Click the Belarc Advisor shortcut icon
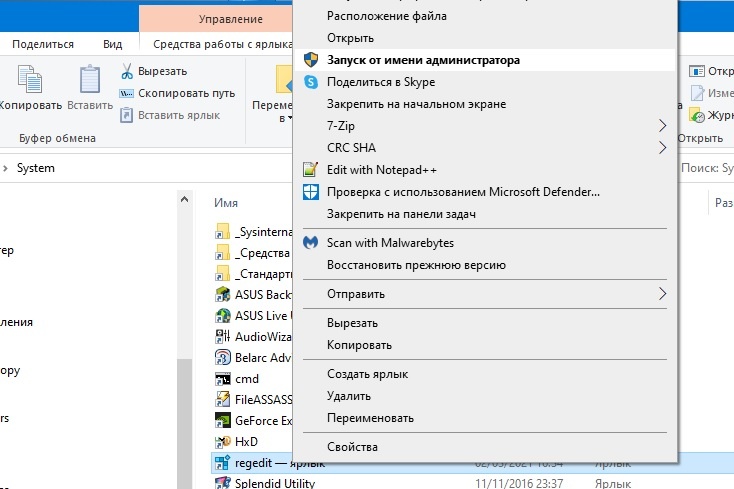Screen dimensions: 734x489 tap(222, 358)
